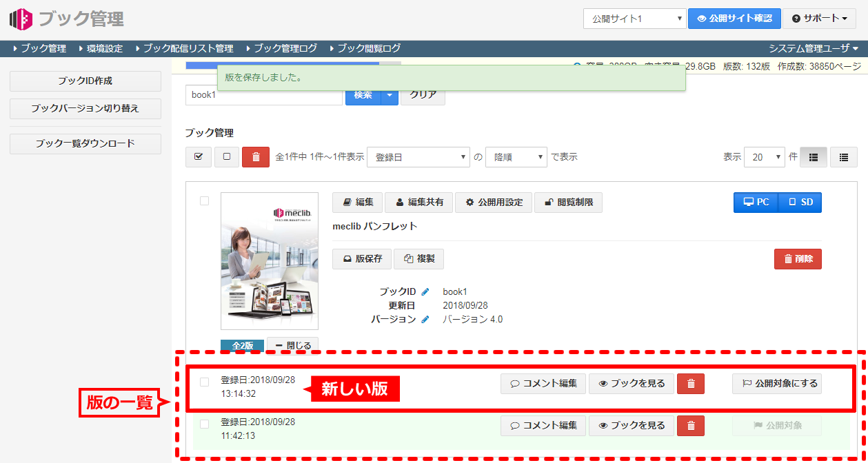Click the PC view button

756,203
